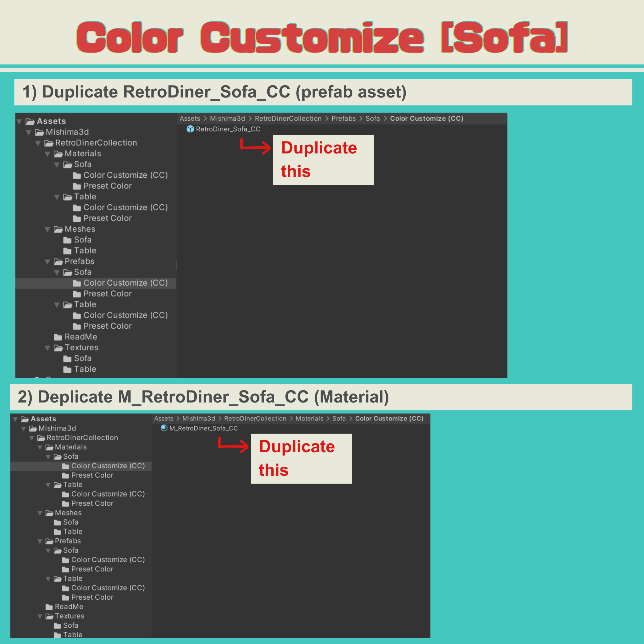The height and width of the screenshot is (644, 644).
Task: Click the Assets folder icon in step 1 tree
Action: click(x=30, y=121)
